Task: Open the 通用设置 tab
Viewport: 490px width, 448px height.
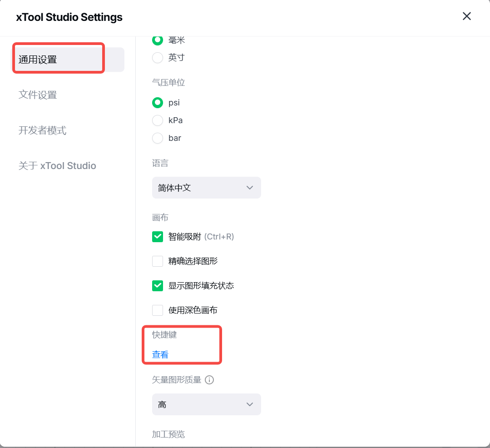Action: pyautogui.click(x=38, y=60)
